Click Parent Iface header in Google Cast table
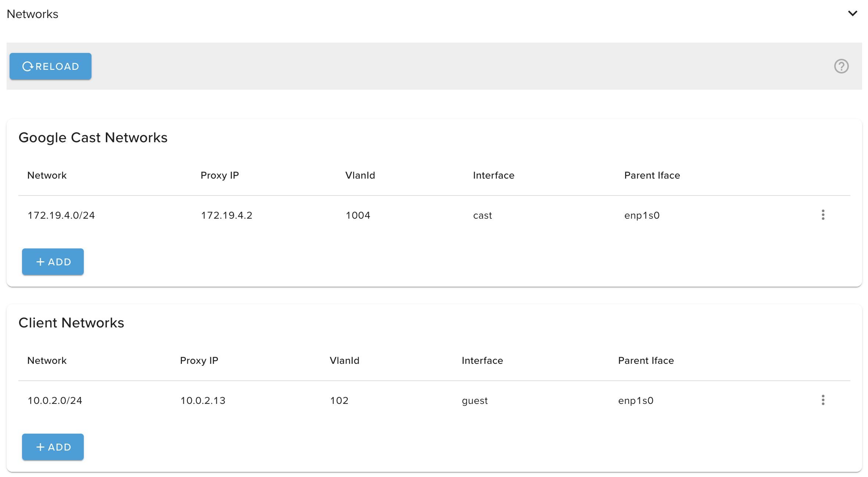The image size is (868, 477). coord(652,175)
